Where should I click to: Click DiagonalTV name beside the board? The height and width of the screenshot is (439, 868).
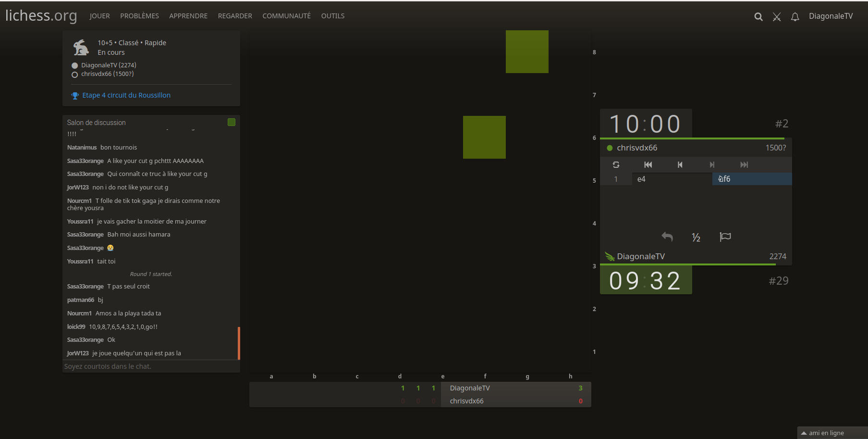[641, 256]
